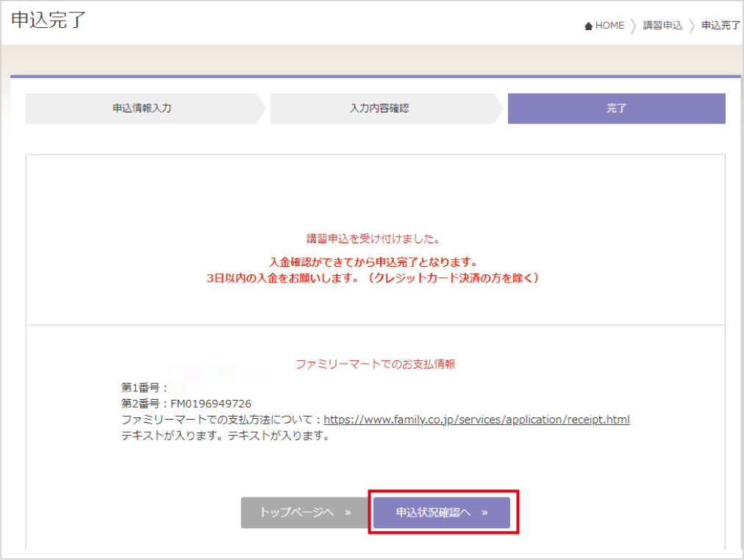Click the chevron between HOME and 講習申込
This screenshot has width=744, height=560.
pos(633,26)
